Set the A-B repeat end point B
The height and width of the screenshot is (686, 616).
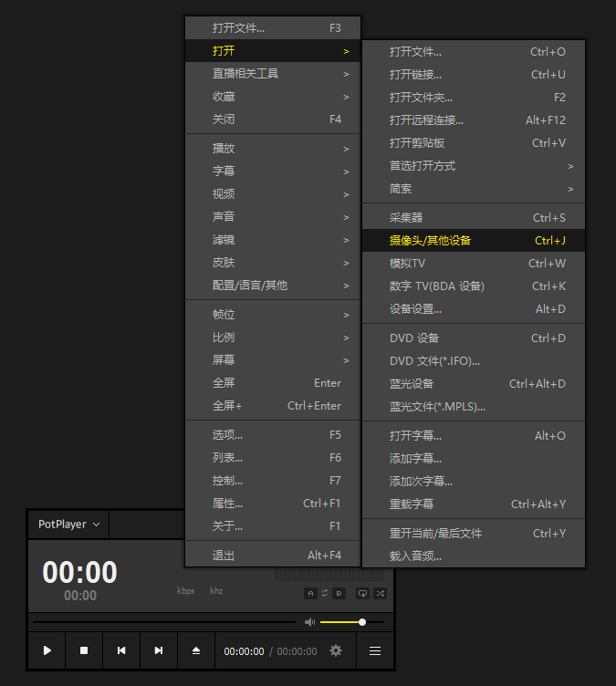[339, 593]
